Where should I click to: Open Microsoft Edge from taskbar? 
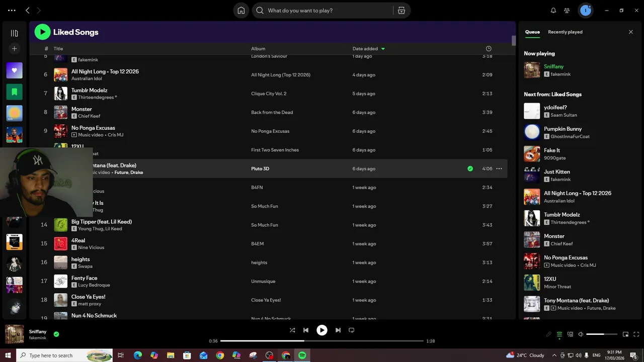138,355
